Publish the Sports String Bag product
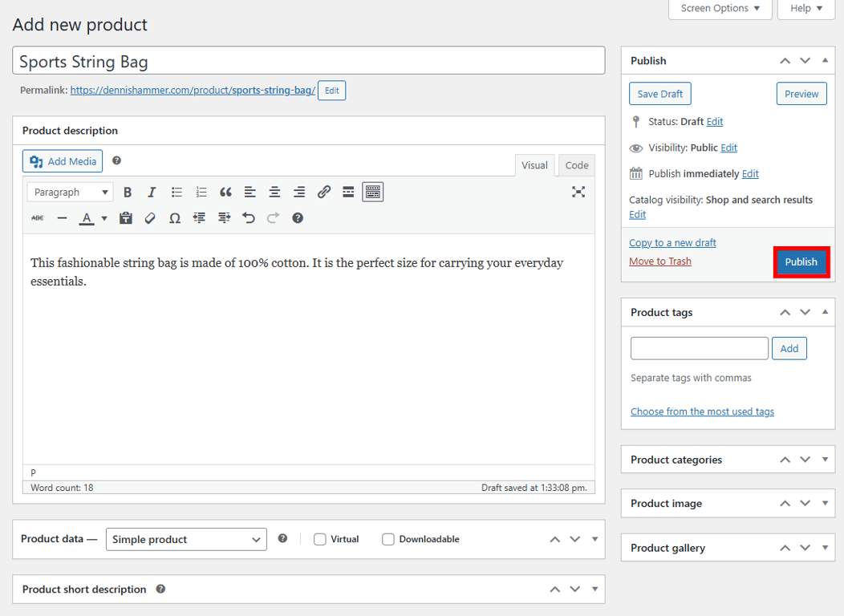844x616 pixels. pyautogui.click(x=801, y=261)
